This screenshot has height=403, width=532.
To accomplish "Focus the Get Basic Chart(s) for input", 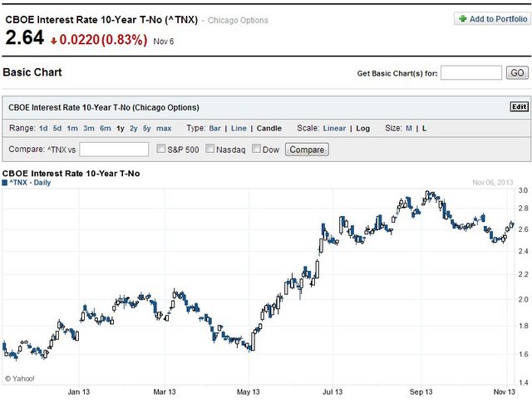I will (471, 72).
